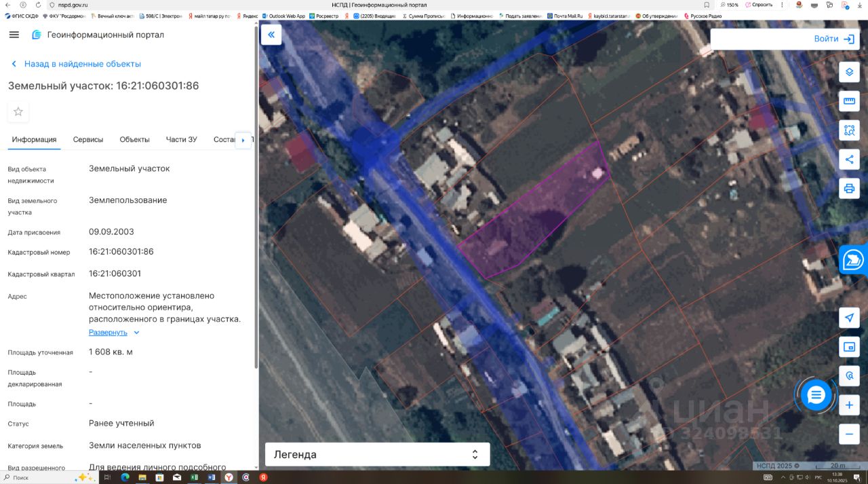Click Войти to log in

(833, 39)
